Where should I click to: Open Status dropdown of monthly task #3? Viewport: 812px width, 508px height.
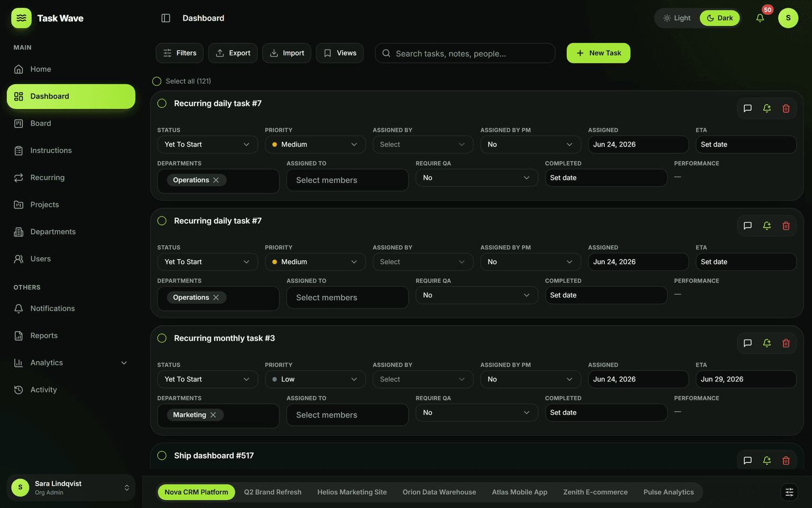[x=207, y=379]
